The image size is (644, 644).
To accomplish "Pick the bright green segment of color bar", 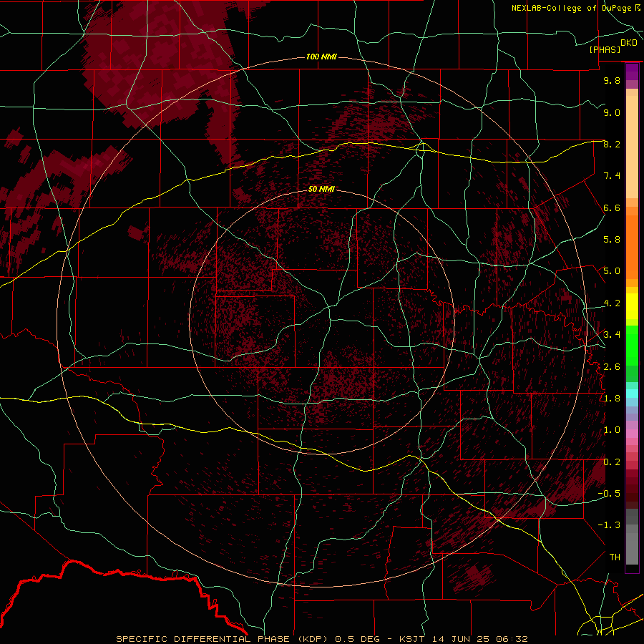I will tap(632, 346).
